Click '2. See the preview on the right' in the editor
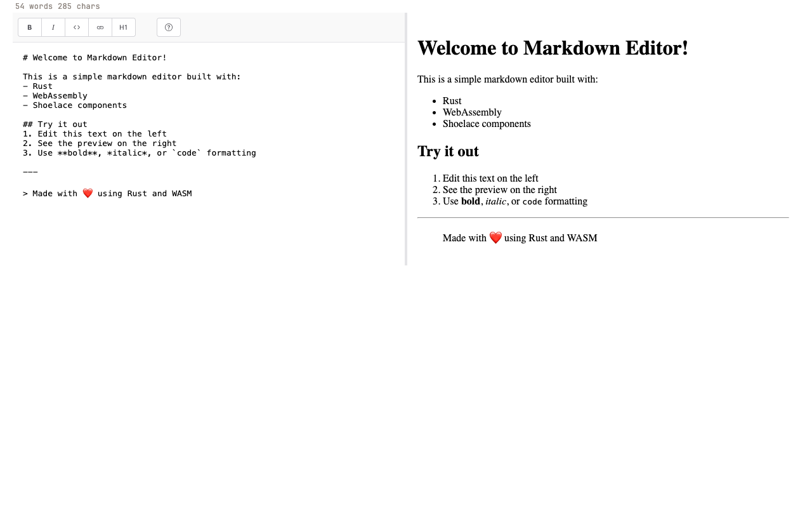 pyautogui.click(x=100, y=144)
